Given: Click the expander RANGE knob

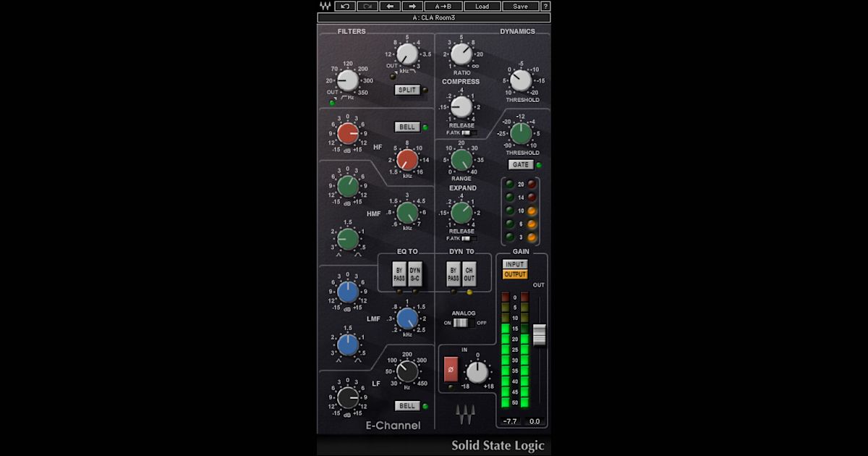Looking at the screenshot, I should [x=461, y=160].
